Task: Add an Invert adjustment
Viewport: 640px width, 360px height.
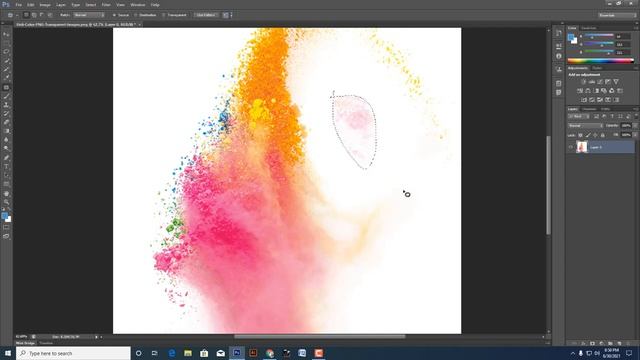Action: pos(584,100)
